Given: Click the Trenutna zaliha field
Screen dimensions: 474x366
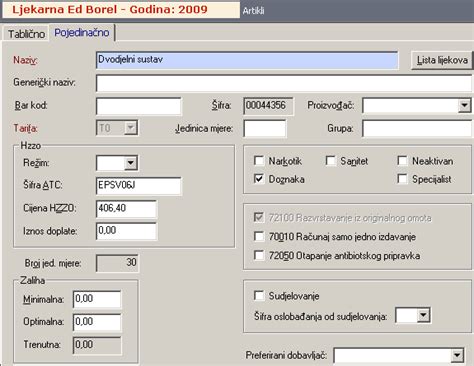Looking at the screenshot, I should 97,345.
